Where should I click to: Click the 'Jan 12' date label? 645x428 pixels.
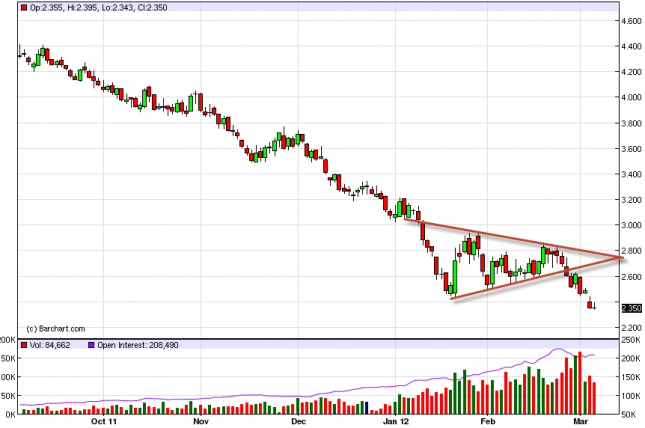pyautogui.click(x=396, y=421)
